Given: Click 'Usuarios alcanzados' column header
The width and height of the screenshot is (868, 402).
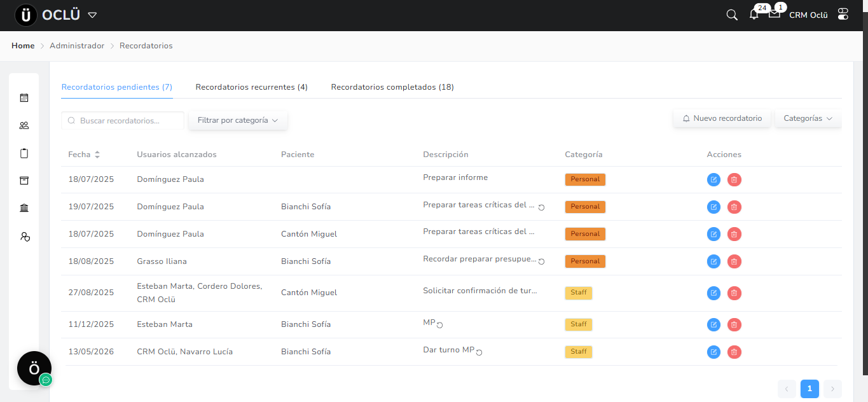Looking at the screenshot, I should pos(177,155).
